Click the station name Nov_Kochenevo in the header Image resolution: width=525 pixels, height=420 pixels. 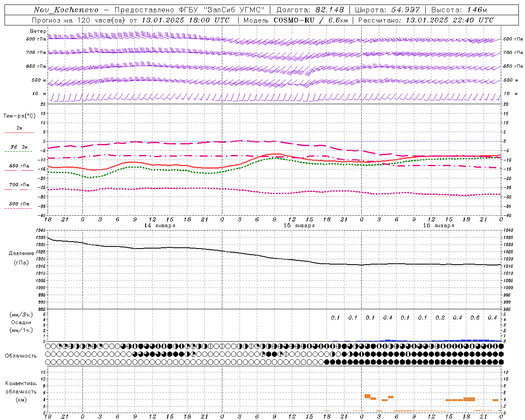pyautogui.click(x=66, y=10)
